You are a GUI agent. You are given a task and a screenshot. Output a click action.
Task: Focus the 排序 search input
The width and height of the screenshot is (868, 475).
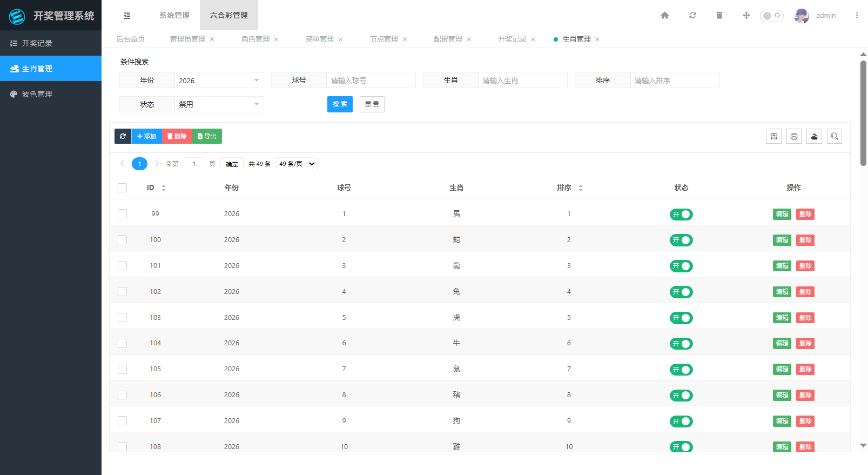tap(675, 81)
